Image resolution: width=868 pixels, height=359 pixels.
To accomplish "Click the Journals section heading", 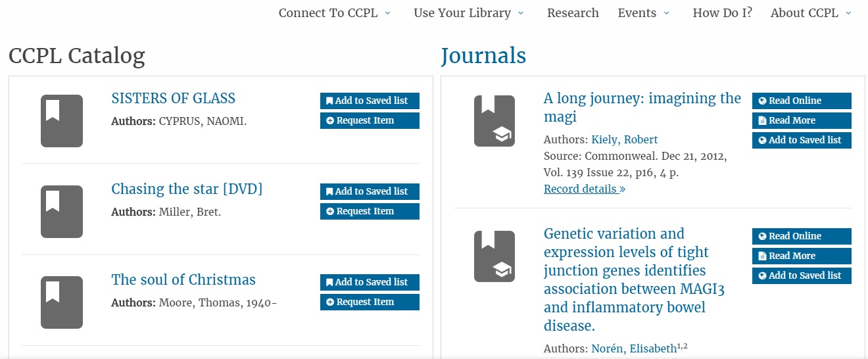I will pos(483,56).
